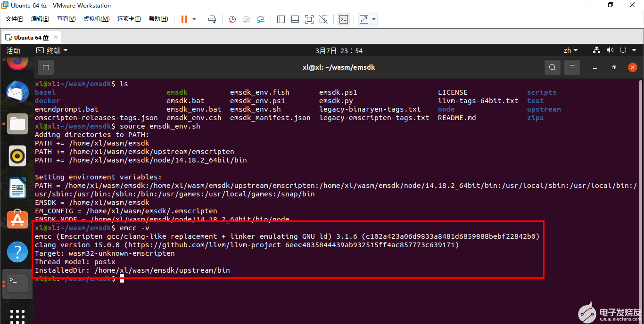This screenshot has width=644, height=324.
Task: Open the 选项卡(T) menu
Action: pos(129,19)
